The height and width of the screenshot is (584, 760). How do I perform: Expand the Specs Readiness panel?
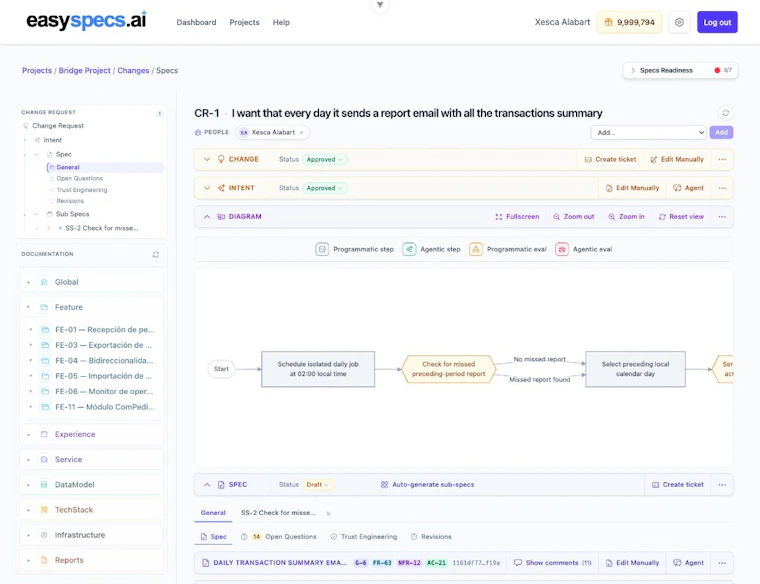pyautogui.click(x=680, y=70)
